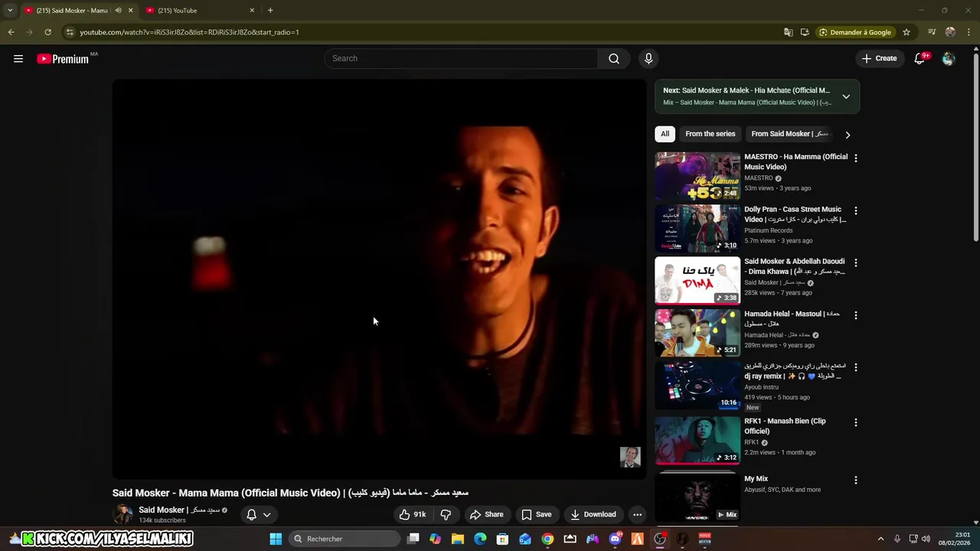Bookmark this page with the star

pos(906,32)
